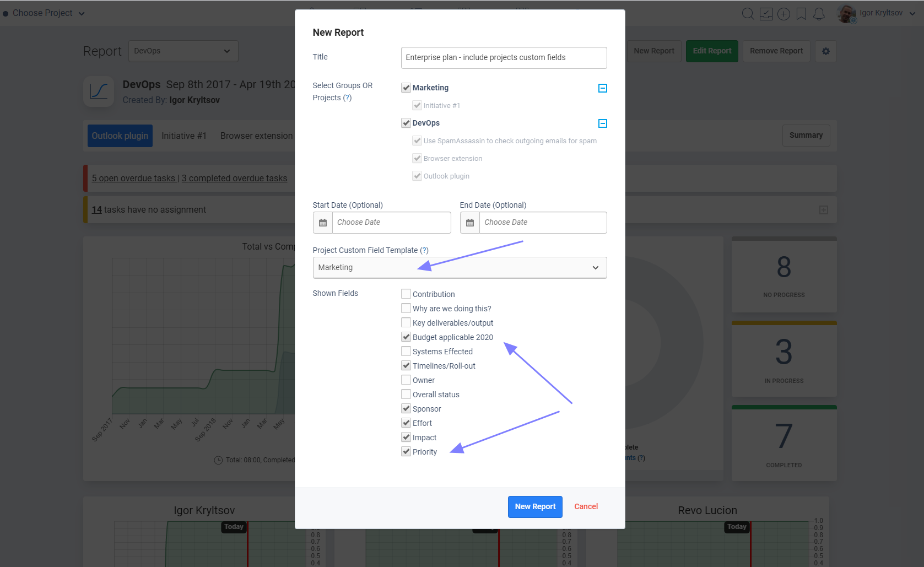Click the blue New Report submit button
The height and width of the screenshot is (567, 924).
[x=535, y=507]
